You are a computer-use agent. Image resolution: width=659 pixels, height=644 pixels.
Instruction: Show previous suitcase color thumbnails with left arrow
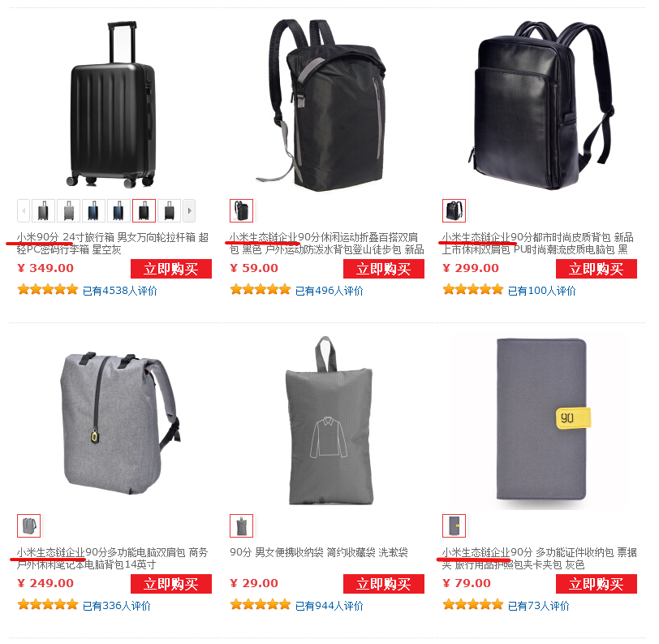coord(24,210)
